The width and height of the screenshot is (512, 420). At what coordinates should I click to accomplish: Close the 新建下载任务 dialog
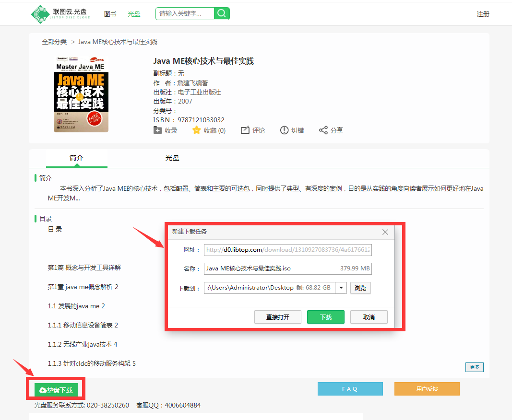[x=385, y=232]
